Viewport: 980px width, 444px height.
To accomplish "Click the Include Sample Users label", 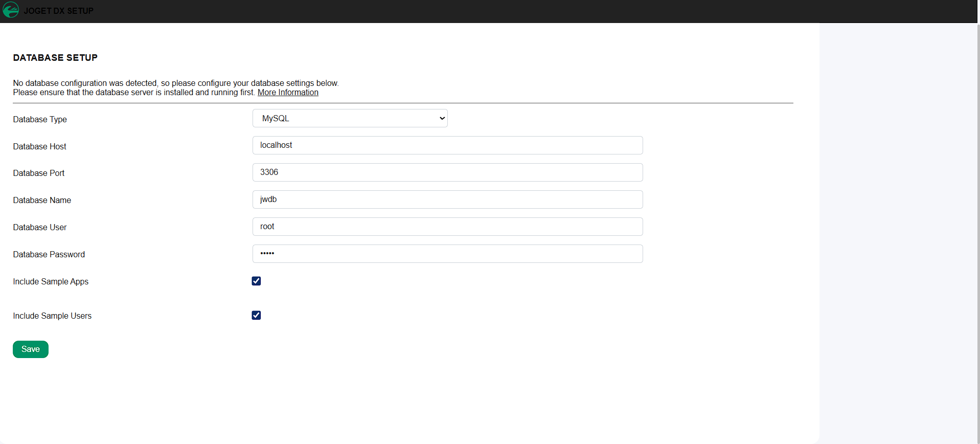I will [x=52, y=316].
